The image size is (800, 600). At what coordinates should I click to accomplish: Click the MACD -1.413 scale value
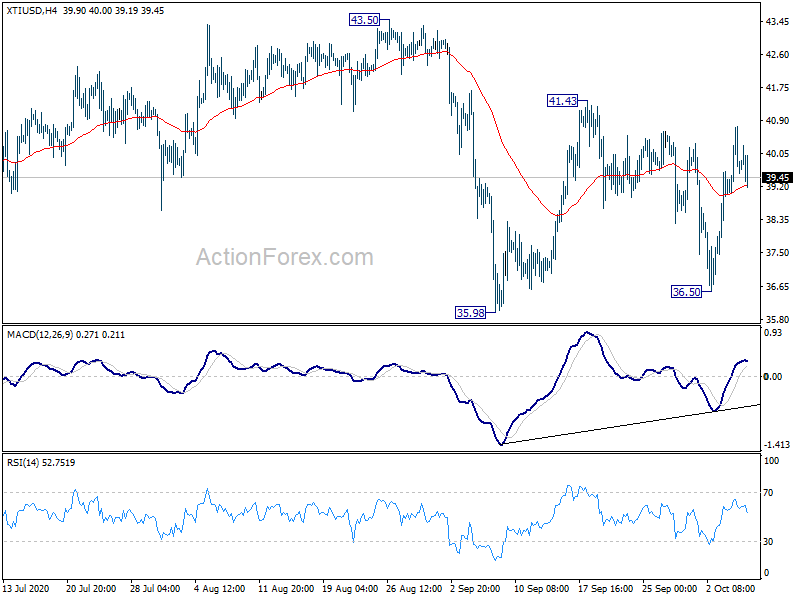click(x=777, y=445)
